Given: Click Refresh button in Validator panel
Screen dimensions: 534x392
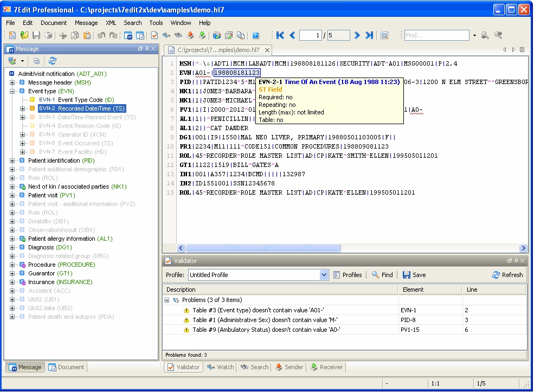Looking at the screenshot, I should 507,275.
